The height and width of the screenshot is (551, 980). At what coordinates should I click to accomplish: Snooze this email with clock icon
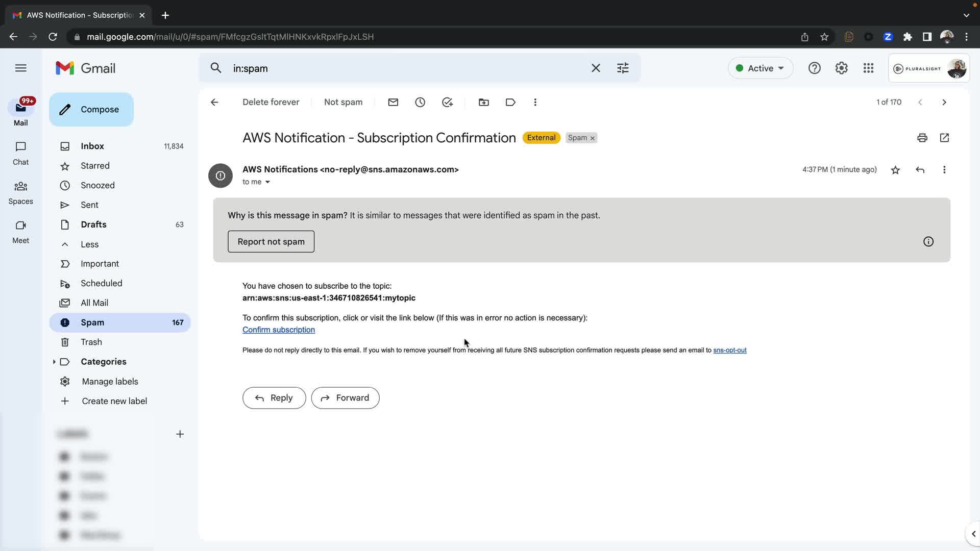420,102
